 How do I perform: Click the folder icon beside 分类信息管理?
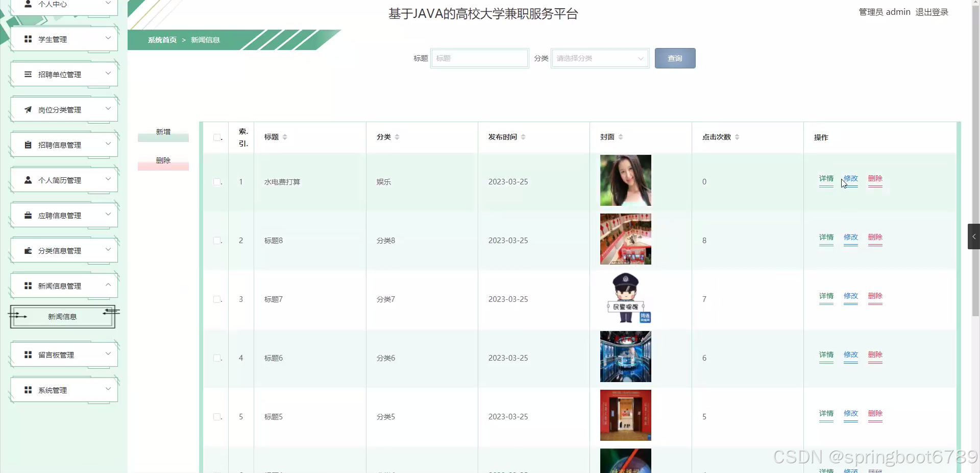(28, 251)
